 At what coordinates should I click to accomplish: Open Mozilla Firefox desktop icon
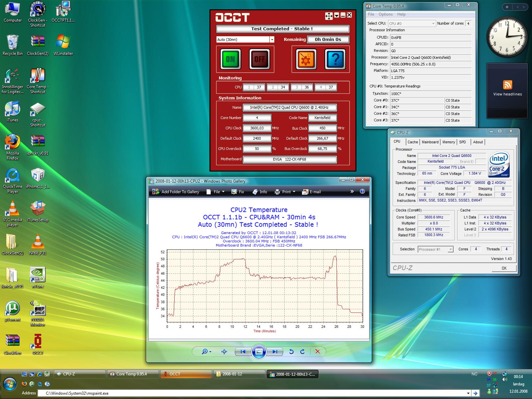(x=13, y=147)
